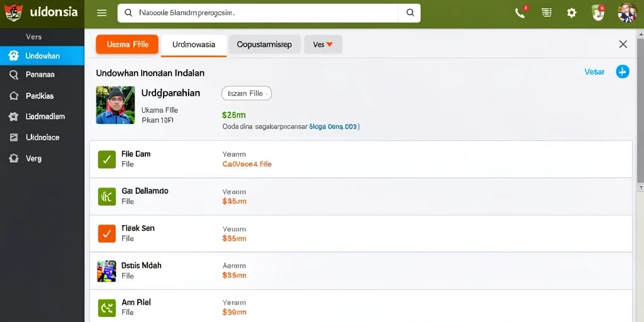Click the Pkan 18Fl text
Screen dimensions: 644x322
click(157, 120)
